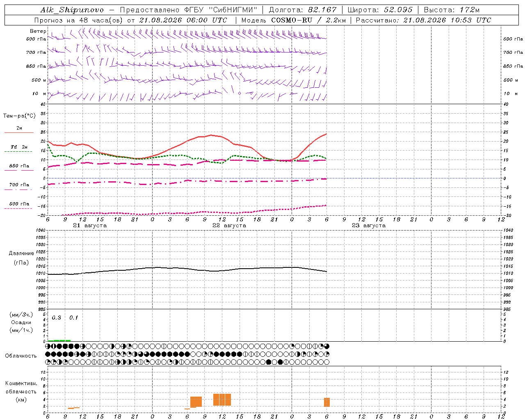The image size is (525, 420).
Task: Click the Alk_Shipunovo station title
Action: pyautogui.click(x=72, y=10)
